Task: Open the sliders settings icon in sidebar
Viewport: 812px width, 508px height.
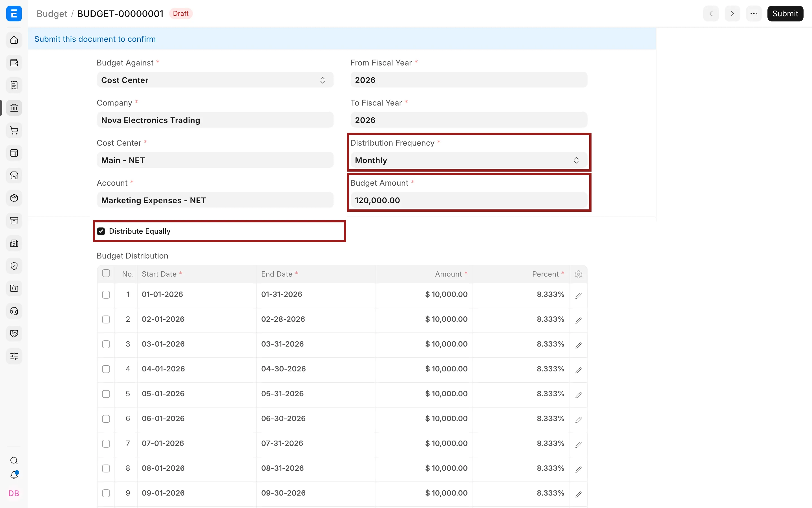Action: [14, 356]
